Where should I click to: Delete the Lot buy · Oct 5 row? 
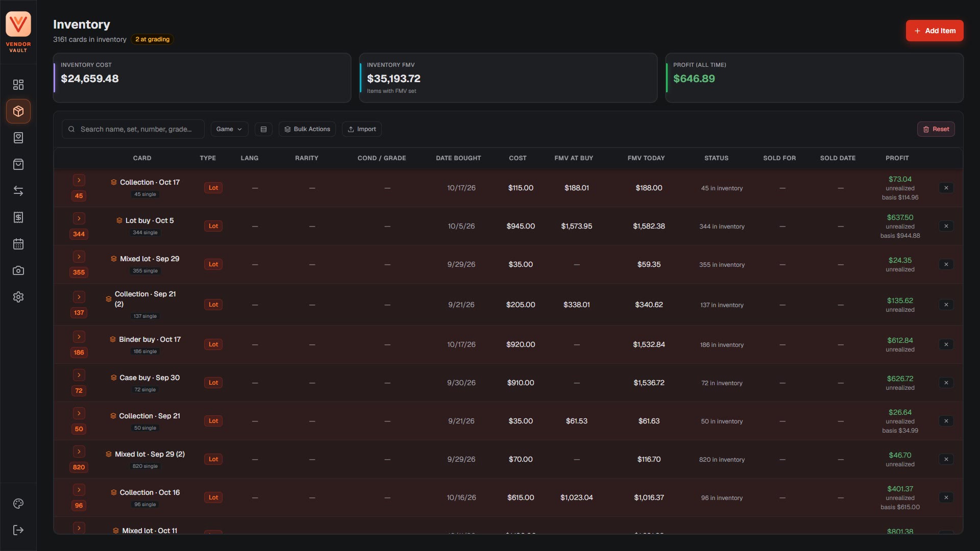[x=946, y=226]
